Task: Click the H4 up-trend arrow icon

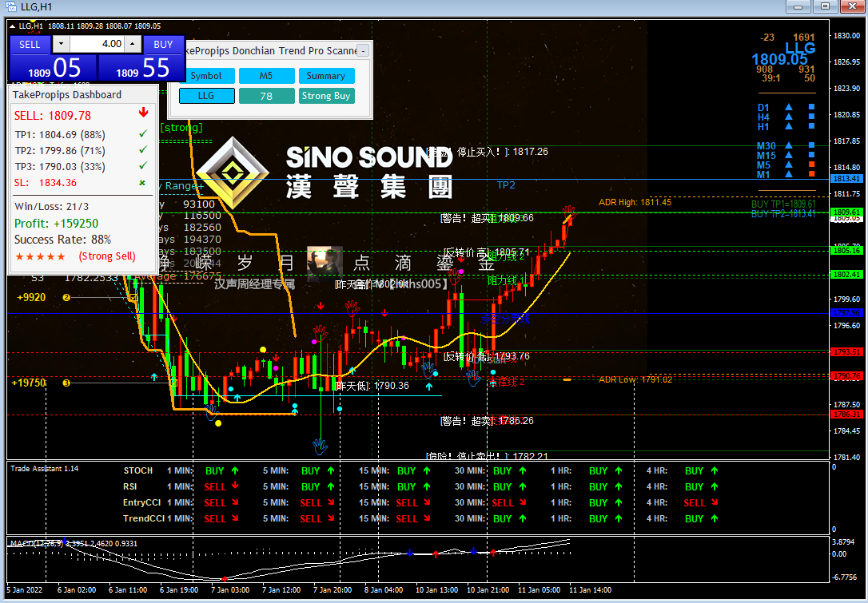Action: (789, 117)
